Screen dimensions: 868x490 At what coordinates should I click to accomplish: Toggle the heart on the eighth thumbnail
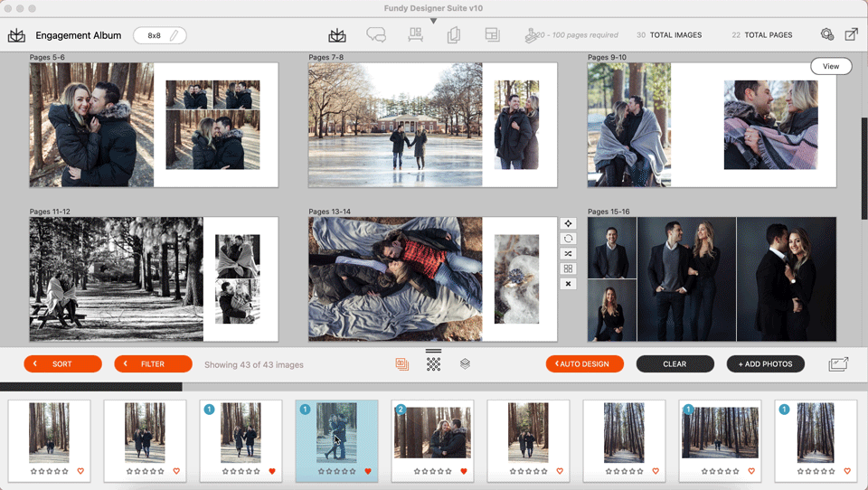point(751,471)
